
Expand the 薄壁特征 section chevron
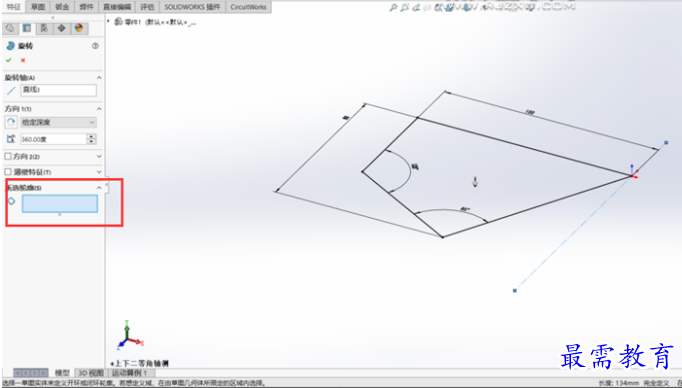click(x=99, y=172)
